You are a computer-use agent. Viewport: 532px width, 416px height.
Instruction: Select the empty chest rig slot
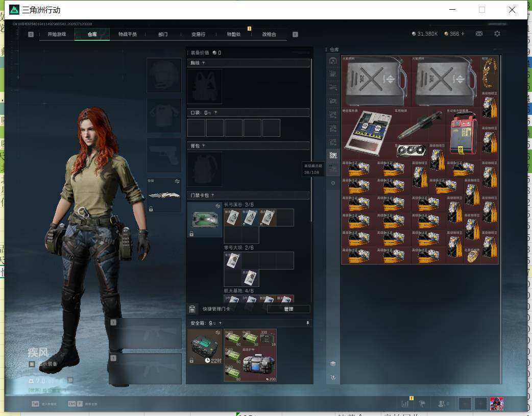[x=205, y=87]
